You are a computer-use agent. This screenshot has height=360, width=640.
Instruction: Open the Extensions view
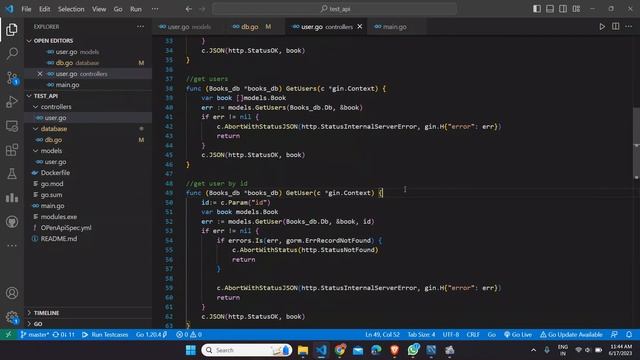click(12, 150)
